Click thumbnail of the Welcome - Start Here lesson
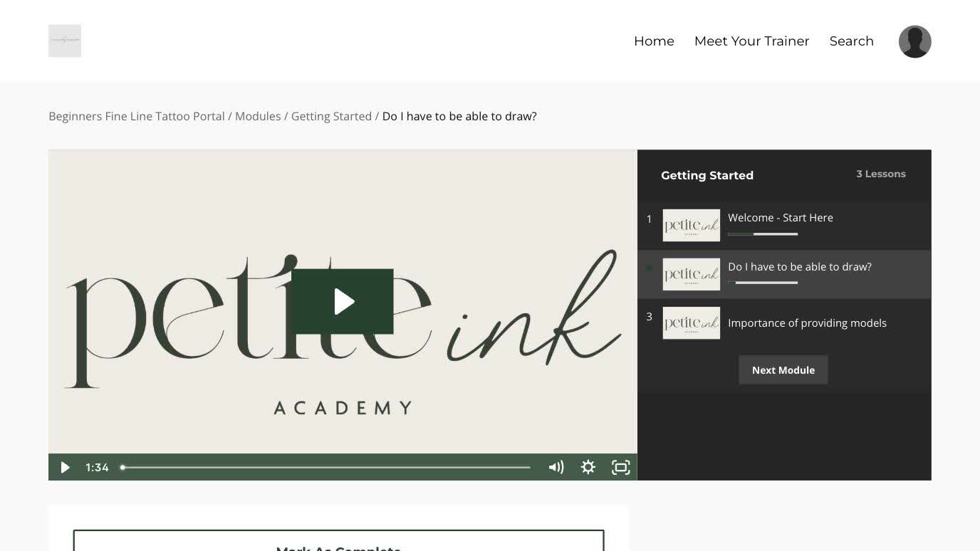This screenshot has width=980, height=551. point(691,225)
